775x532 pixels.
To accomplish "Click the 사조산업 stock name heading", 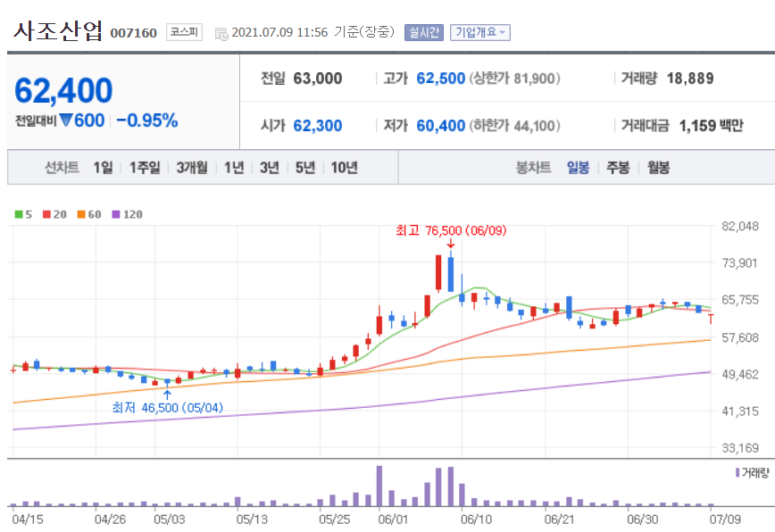I will pyautogui.click(x=58, y=30).
